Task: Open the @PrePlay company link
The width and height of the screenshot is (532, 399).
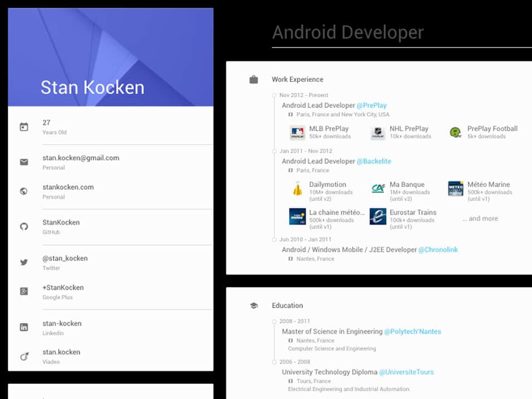Action: pyautogui.click(x=371, y=105)
